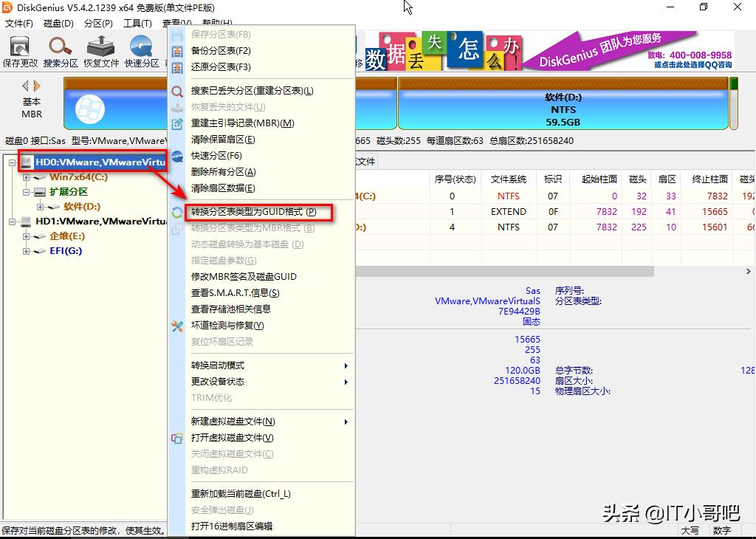Expand the HD1:VMware disk tree node
This screenshot has width=756, height=539.
pyautogui.click(x=13, y=220)
